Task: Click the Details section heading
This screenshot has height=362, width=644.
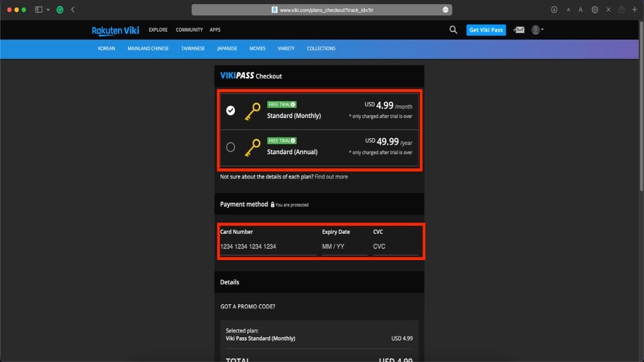Action: tap(229, 282)
